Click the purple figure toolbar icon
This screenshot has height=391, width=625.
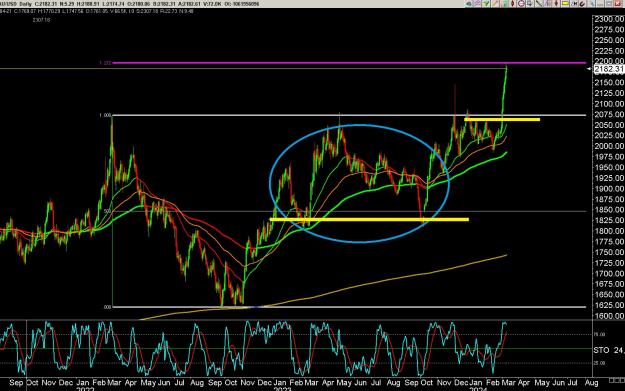(547, 3)
